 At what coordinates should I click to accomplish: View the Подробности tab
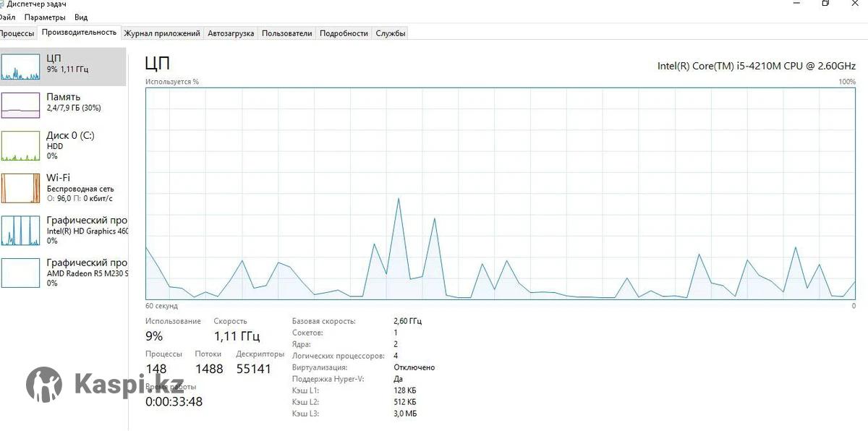click(344, 33)
